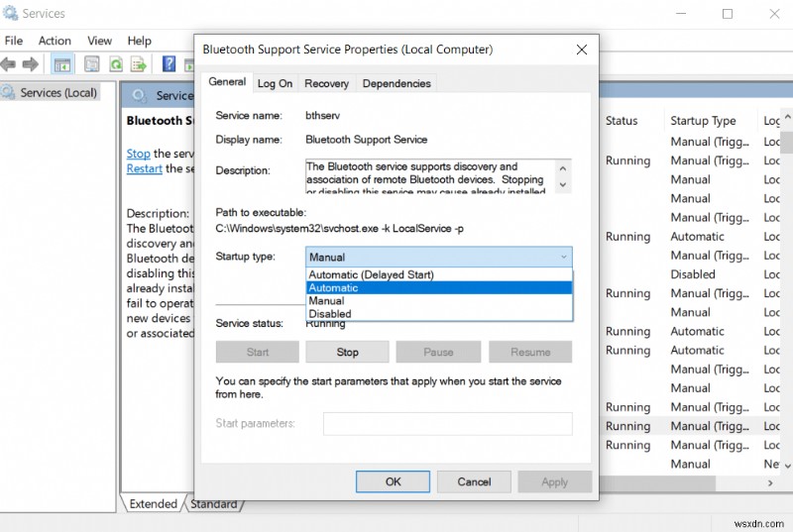Open Help with the blue question-mark icon
This screenshot has height=532, width=793.
coord(169,63)
